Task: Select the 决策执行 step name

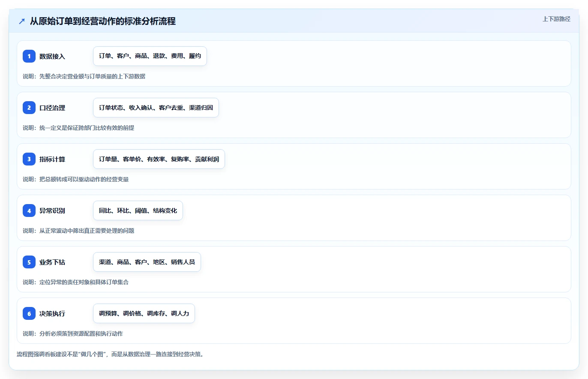Action: [52, 313]
